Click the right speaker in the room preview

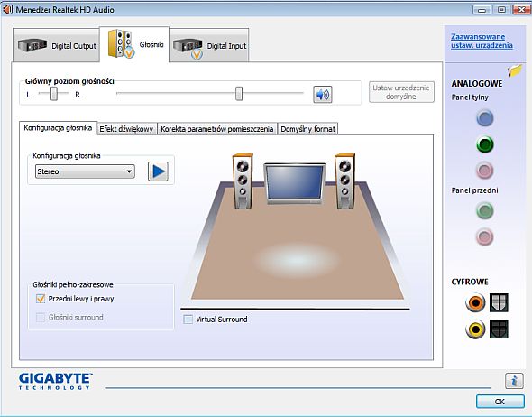click(x=344, y=181)
